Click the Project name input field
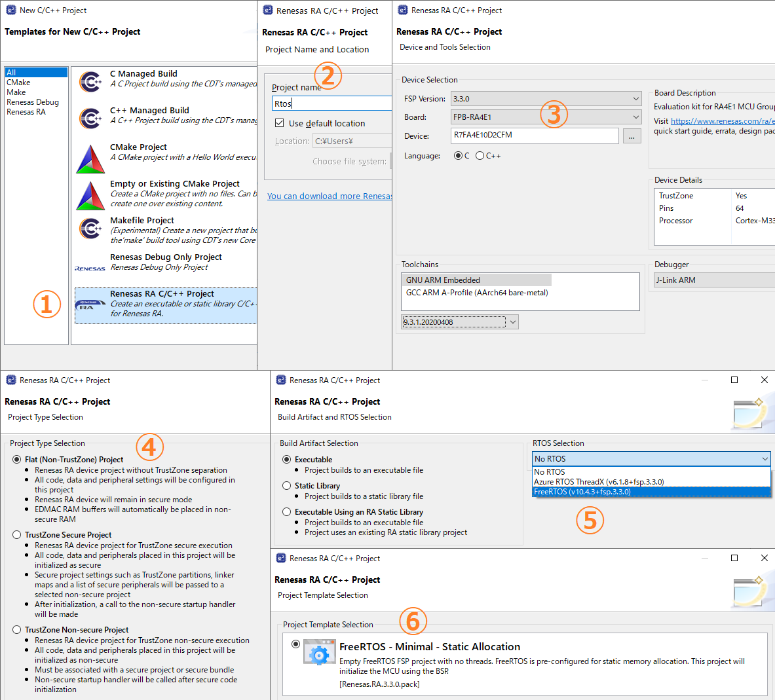 point(331,103)
